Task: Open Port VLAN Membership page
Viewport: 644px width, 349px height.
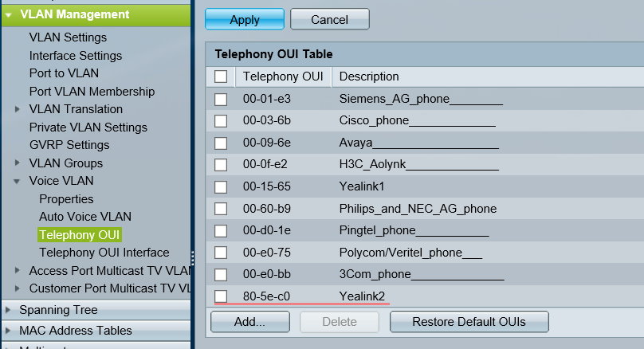Action: click(92, 92)
